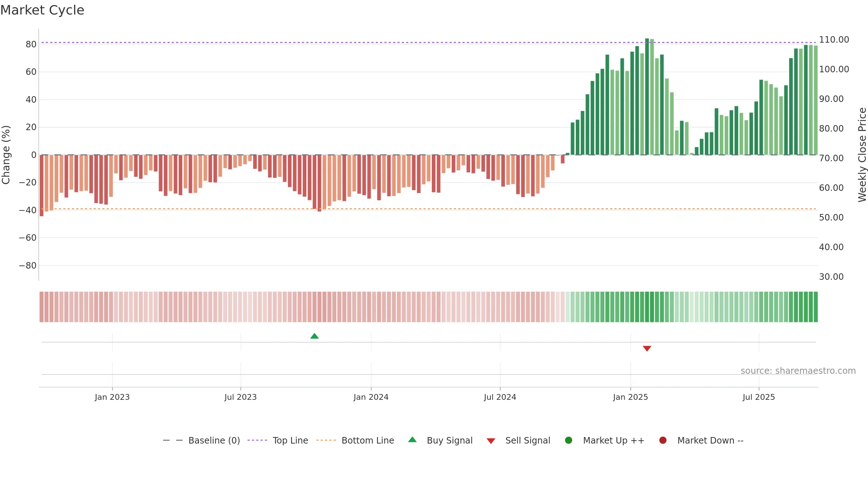This screenshot has width=868, height=488.
Task: Click the green Buy Signal triangle marker
Action: tap(314, 336)
